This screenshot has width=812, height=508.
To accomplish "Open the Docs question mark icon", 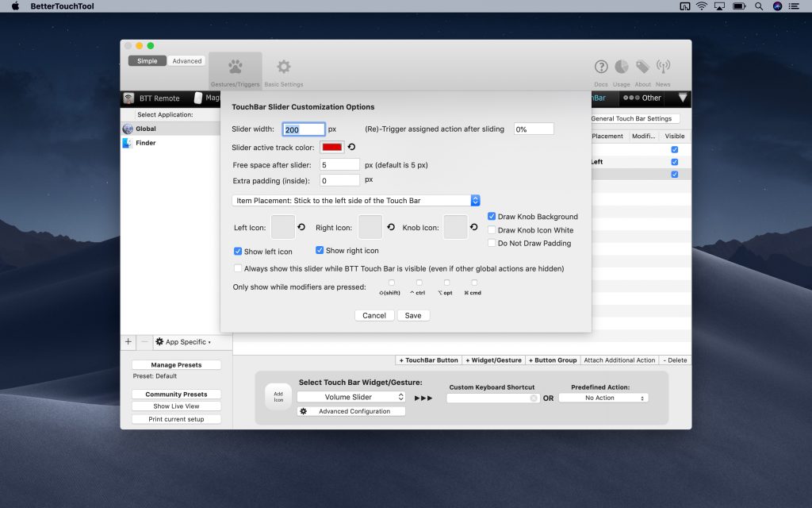I will point(601,67).
